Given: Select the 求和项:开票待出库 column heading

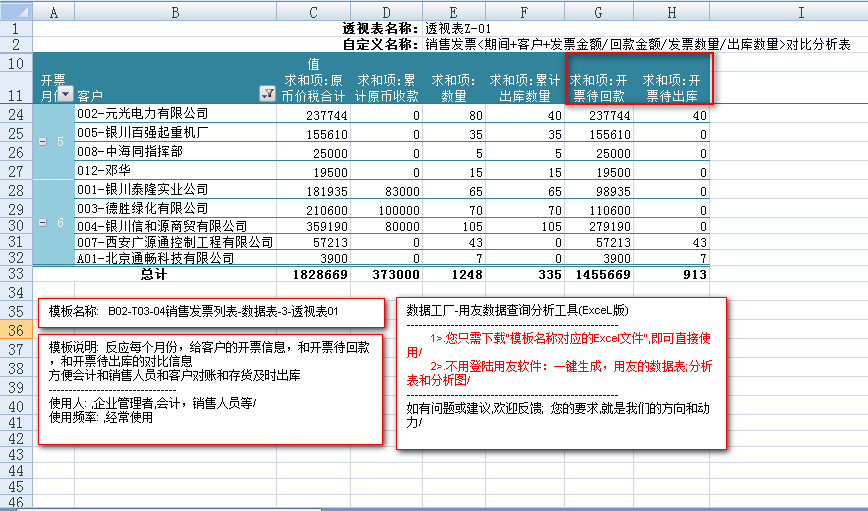Looking at the screenshot, I should [x=670, y=88].
